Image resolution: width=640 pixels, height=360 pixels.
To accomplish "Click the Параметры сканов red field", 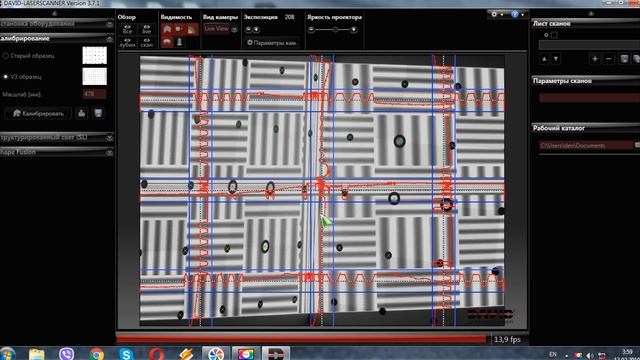I will (x=589, y=98).
